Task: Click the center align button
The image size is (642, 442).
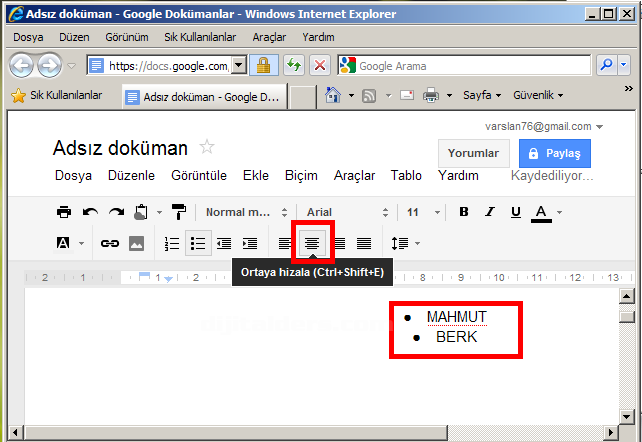Action: (x=312, y=243)
